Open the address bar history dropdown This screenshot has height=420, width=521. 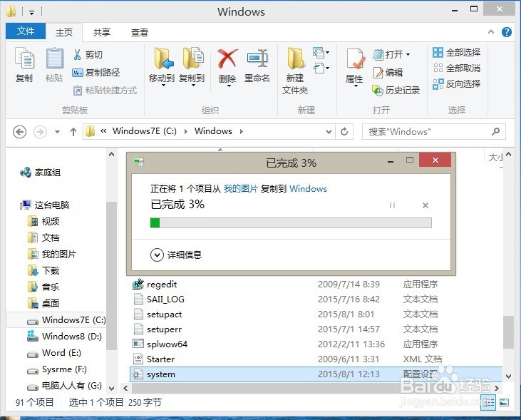[x=329, y=132]
